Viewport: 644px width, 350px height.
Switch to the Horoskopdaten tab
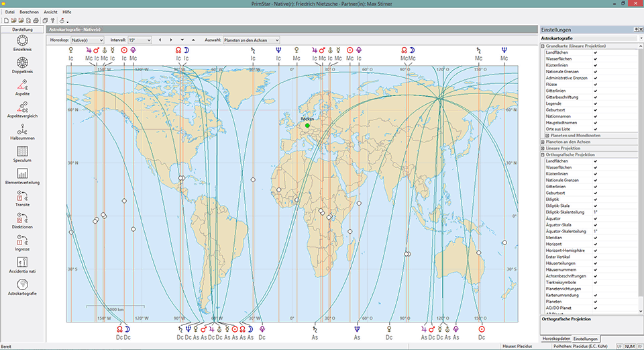556,339
